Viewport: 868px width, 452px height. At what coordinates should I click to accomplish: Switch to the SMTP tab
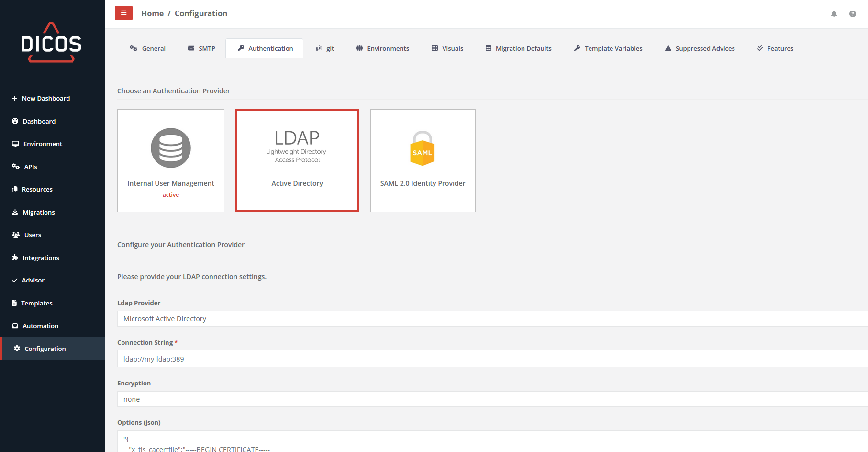(x=201, y=48)
